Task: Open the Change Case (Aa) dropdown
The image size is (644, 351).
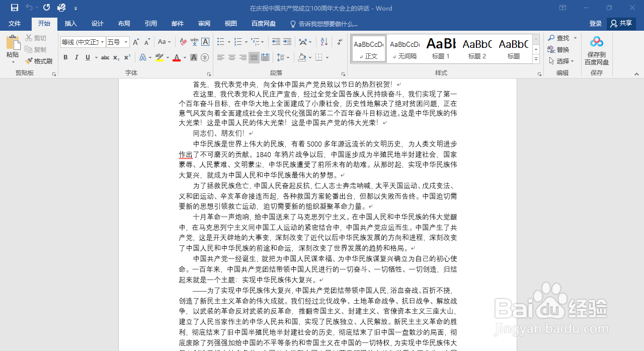Action: click(x=164, y=42)
